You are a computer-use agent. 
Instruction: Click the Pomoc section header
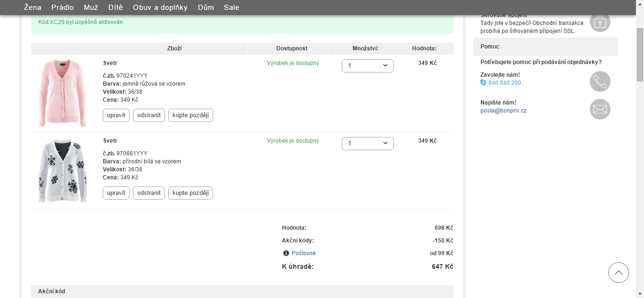(x=545, y=47)
